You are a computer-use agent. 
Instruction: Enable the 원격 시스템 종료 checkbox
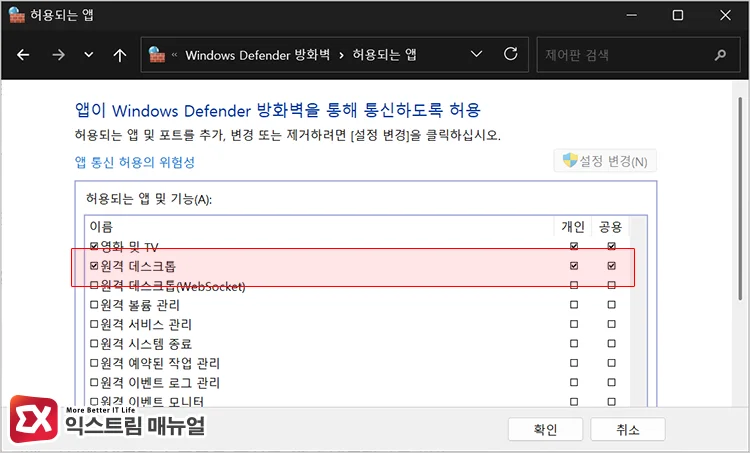coord(94,343)
